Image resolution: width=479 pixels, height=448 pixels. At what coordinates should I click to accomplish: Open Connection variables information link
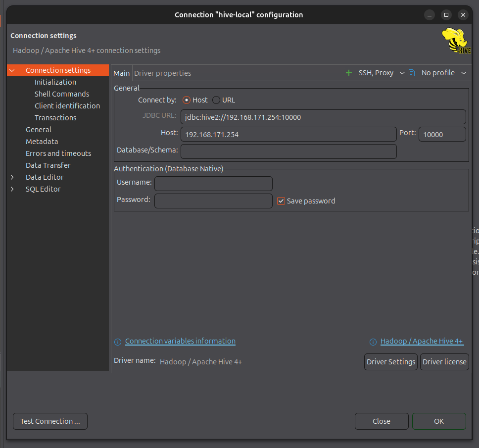tap(180, 341)
